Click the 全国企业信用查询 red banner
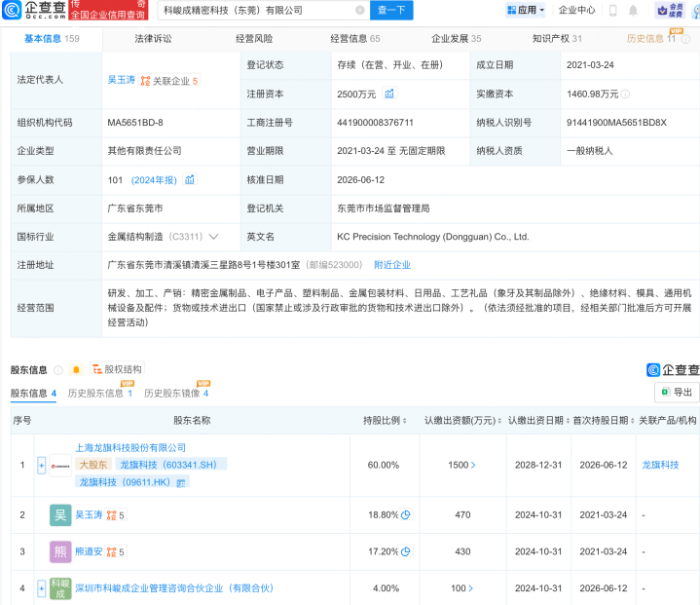 [x=108, y=11]
